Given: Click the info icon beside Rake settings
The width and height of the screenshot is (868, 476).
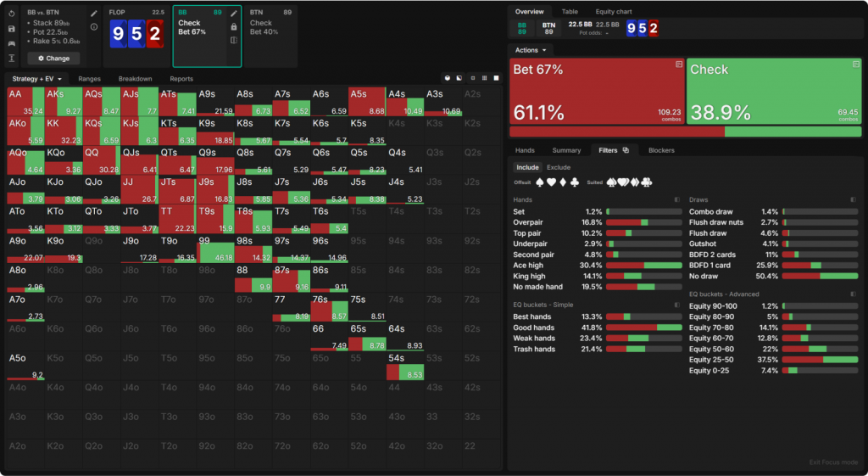Looking at the screenshot, I should (x=94, y=27).
